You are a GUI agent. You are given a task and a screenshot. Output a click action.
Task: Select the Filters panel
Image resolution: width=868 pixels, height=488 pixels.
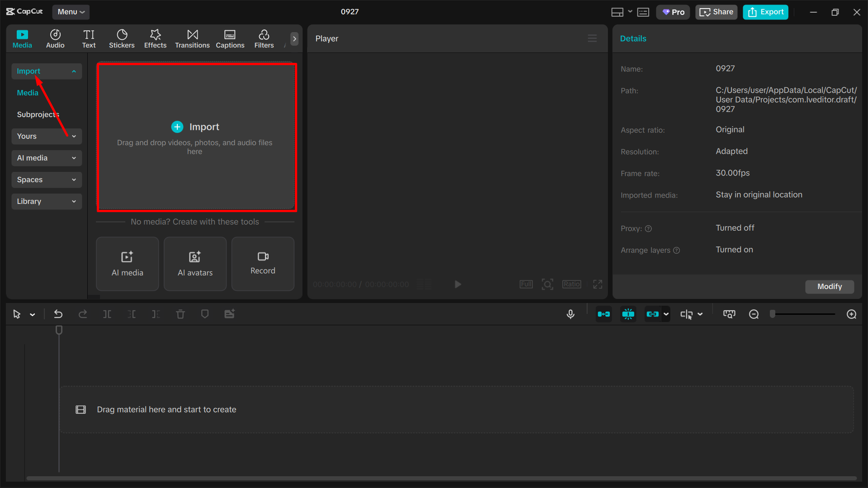264,38
